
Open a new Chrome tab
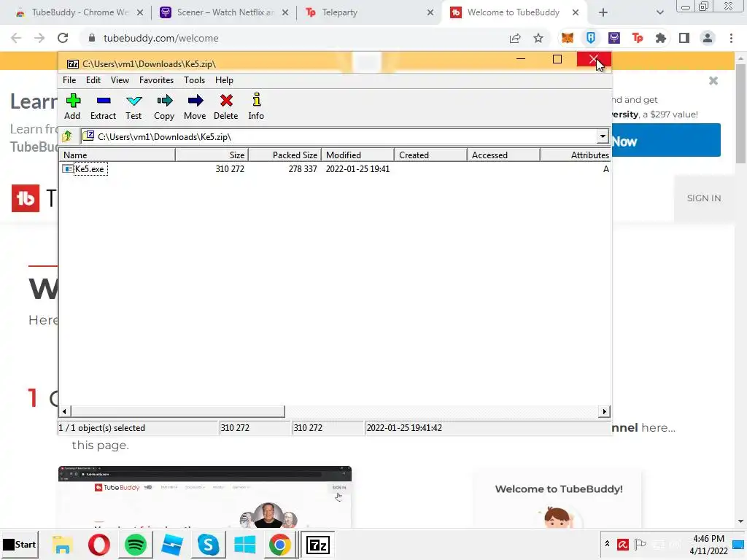pos(603,12)
